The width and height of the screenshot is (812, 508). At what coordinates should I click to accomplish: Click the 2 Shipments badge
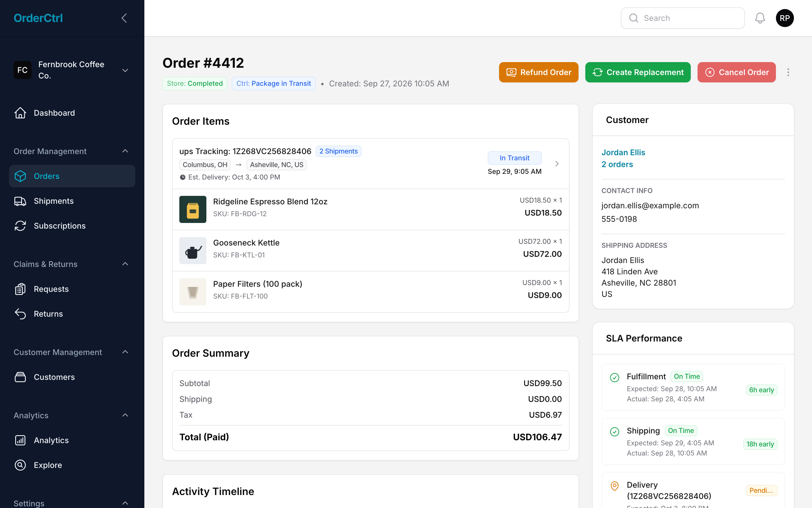(338, 151)
